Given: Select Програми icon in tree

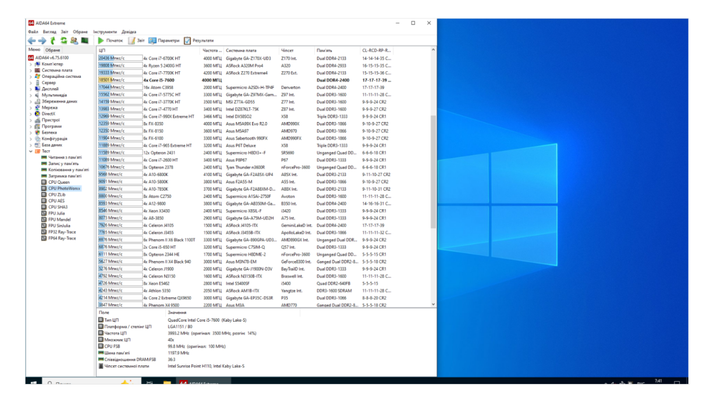Looking at the screenshot, I should 38,126.
